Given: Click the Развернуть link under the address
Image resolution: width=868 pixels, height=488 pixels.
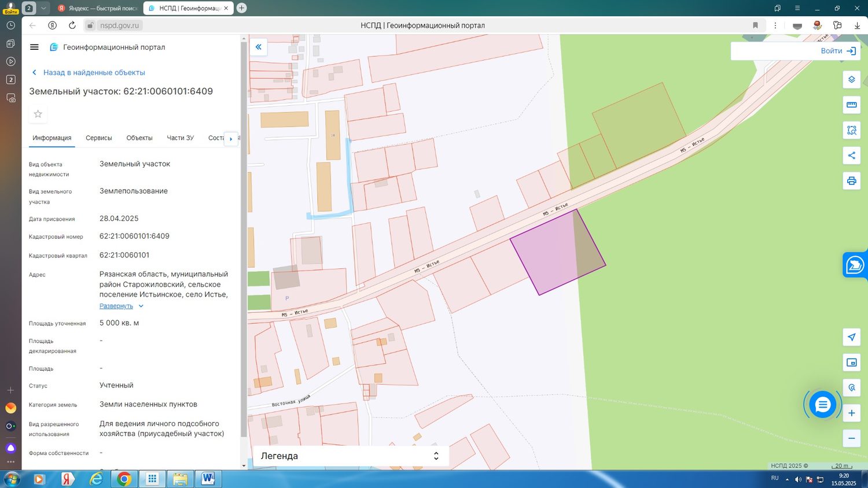Looking at the screenshot, I should pos(116,306).
